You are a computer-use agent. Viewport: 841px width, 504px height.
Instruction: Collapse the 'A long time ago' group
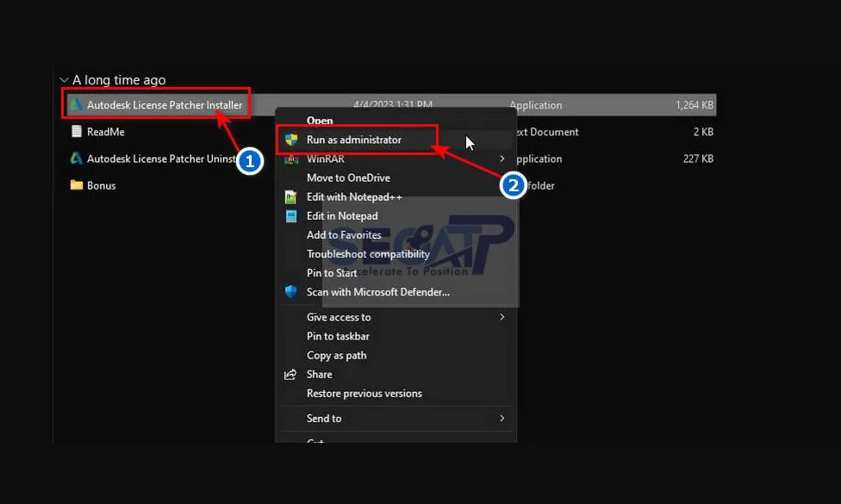coord(64,80)
